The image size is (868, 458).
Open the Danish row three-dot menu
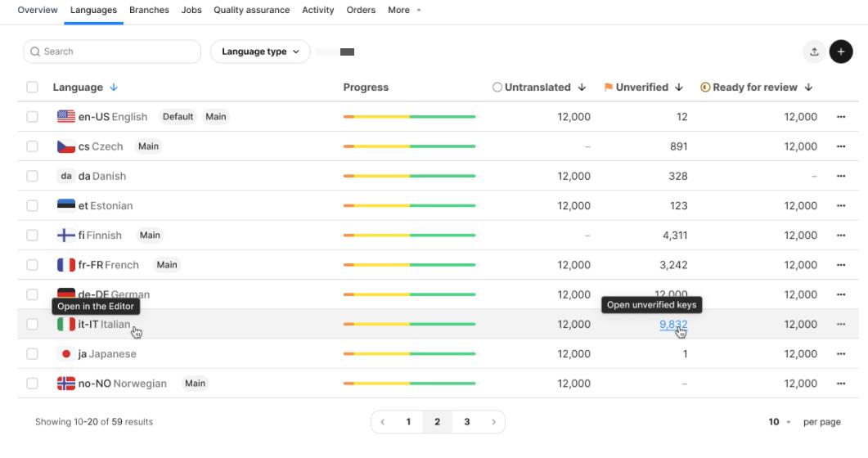pos(841,176)
